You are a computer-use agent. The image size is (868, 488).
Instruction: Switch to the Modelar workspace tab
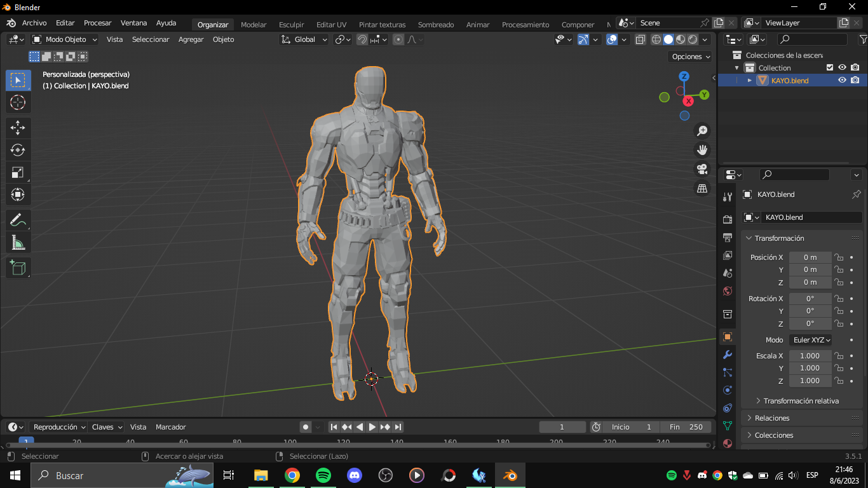point(254,25)
